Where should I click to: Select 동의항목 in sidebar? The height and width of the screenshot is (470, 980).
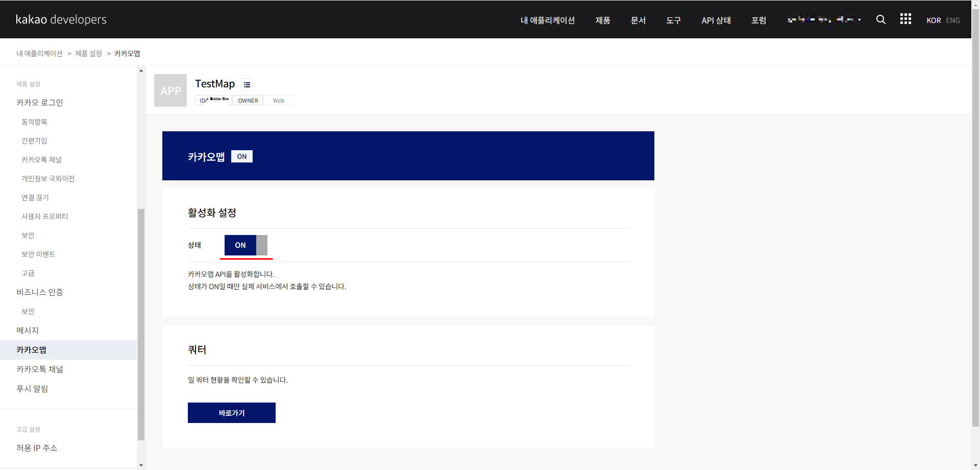point(34,122)
